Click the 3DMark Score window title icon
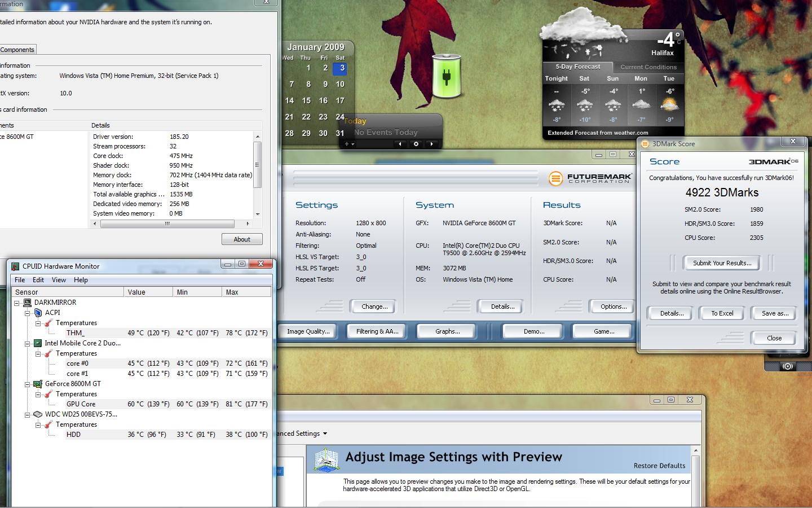812x508 pixels. pyautogui.click(x=645, y=144)
